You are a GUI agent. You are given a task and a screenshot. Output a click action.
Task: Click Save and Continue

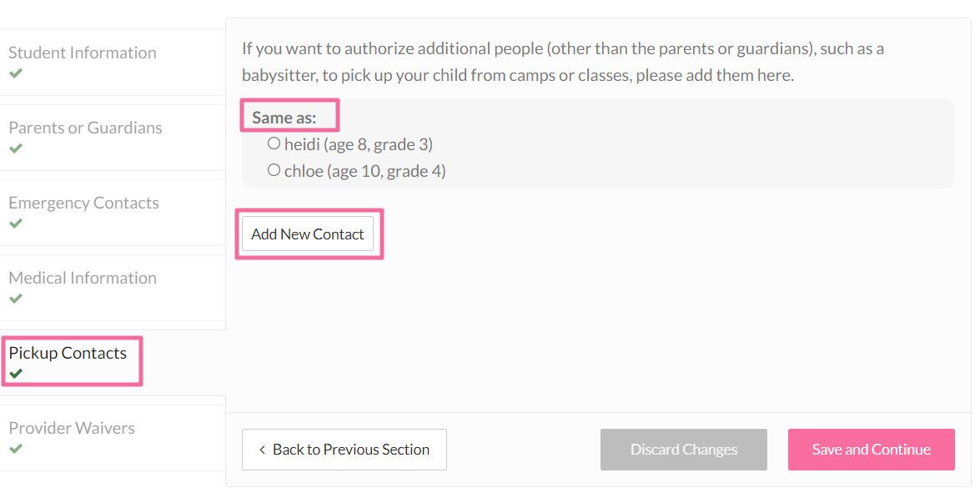tap(871, 450)
